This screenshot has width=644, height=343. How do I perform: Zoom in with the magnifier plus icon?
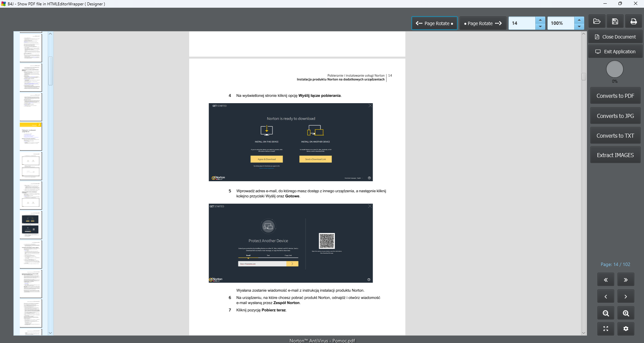626,313
